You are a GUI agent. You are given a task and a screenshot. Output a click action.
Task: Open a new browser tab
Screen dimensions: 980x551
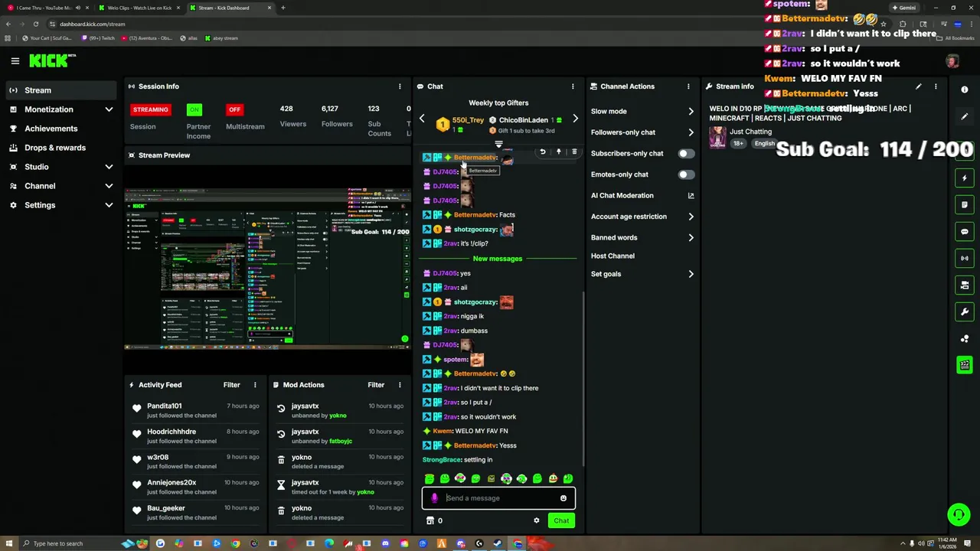click(x=283, y=8)
